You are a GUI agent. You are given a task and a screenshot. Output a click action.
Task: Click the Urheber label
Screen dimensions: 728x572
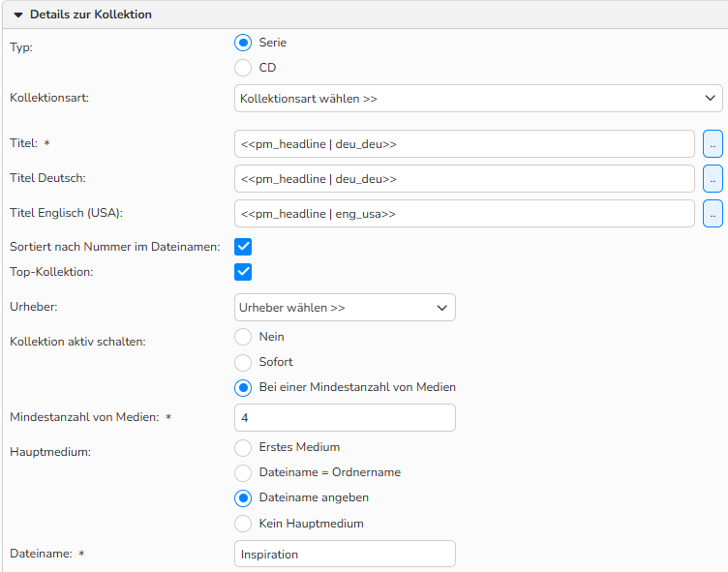(34, 307)
